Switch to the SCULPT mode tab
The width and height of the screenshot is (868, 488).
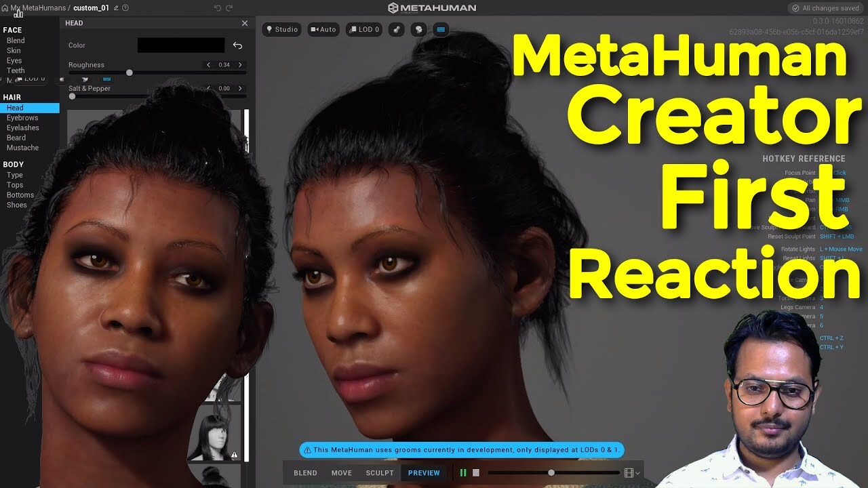tap(379, 472)
